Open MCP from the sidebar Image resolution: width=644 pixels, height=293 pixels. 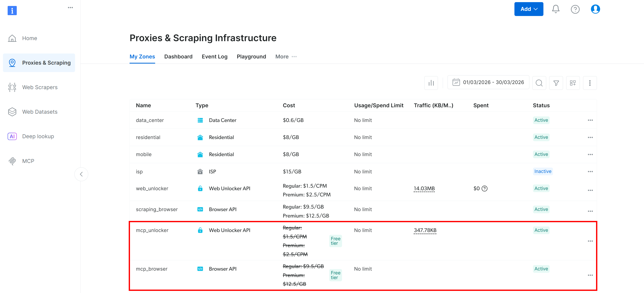[28, 161]
